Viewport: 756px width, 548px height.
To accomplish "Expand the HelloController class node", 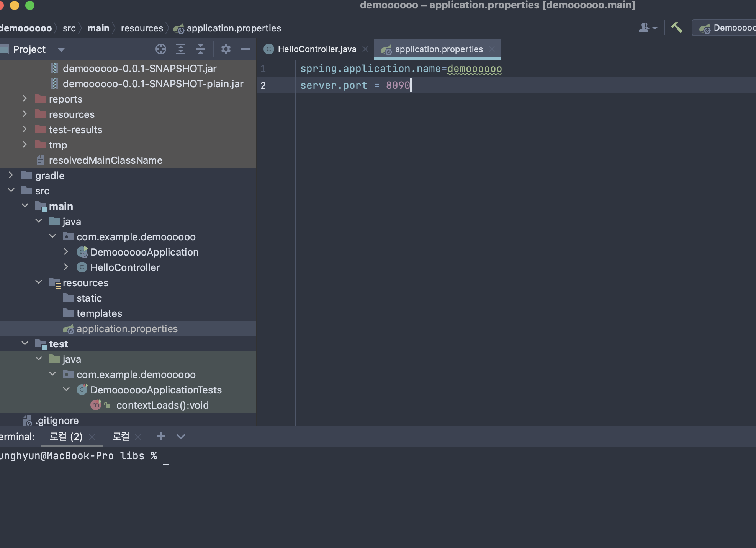I will tap(66, 267).
